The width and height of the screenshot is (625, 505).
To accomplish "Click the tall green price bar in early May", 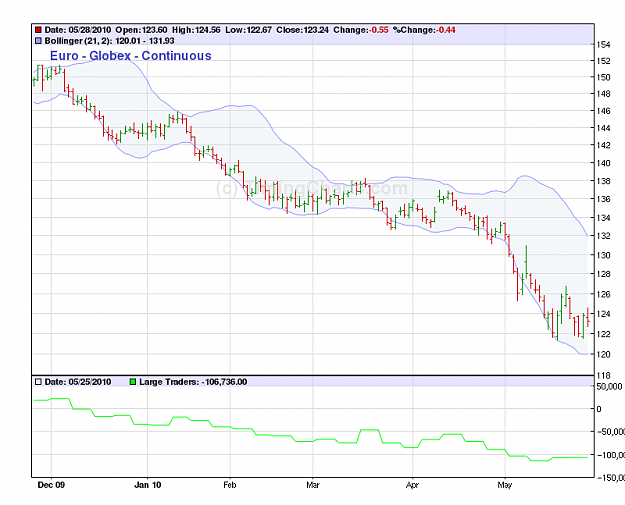I will point(526,262).
